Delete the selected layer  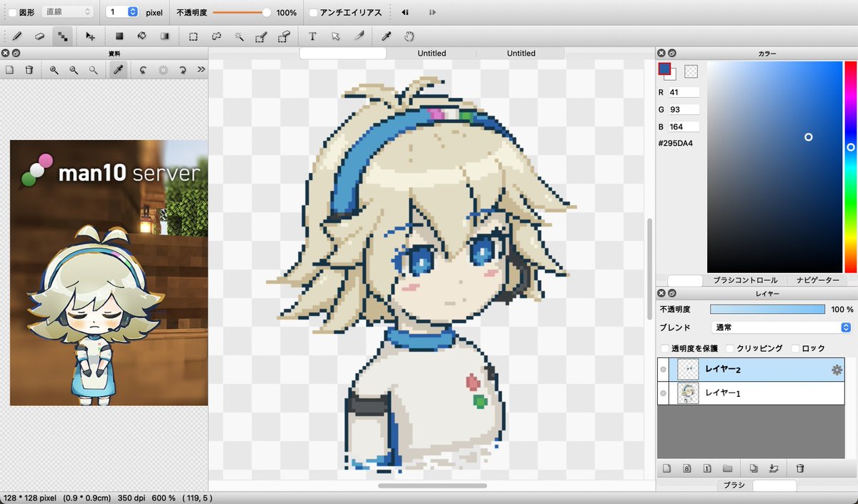800,469
